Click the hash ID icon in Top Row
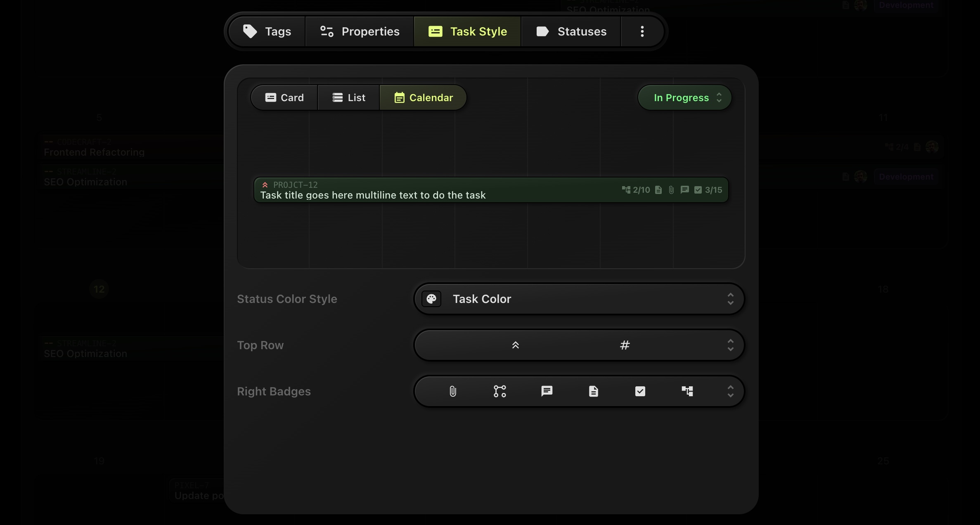Image resolution: width=980 pixels, height=525 pixels. (625, 345)
